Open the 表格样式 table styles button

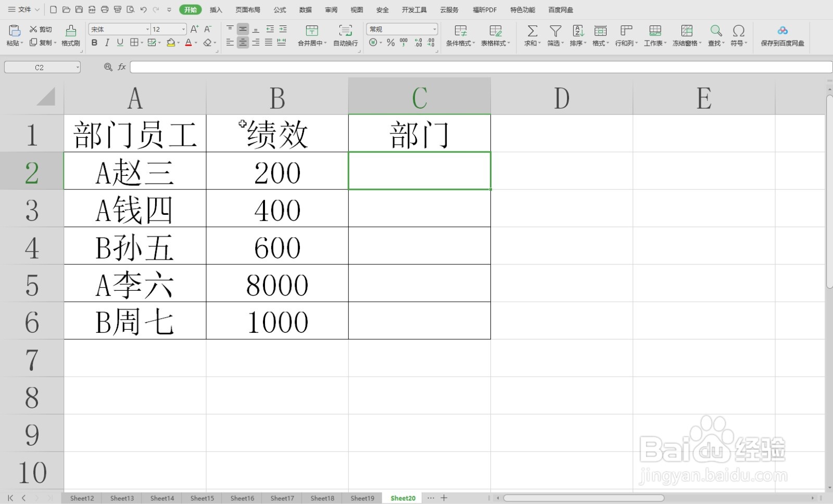point(496,36)
